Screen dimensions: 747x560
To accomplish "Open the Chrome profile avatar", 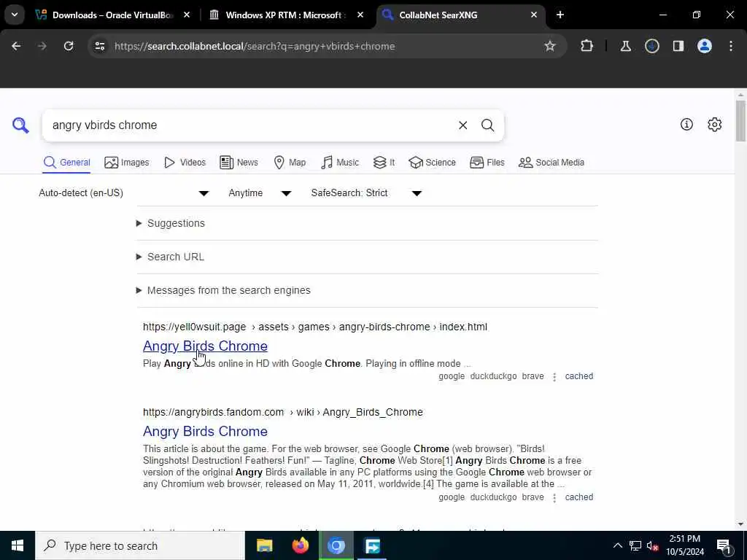I will 705,46.
